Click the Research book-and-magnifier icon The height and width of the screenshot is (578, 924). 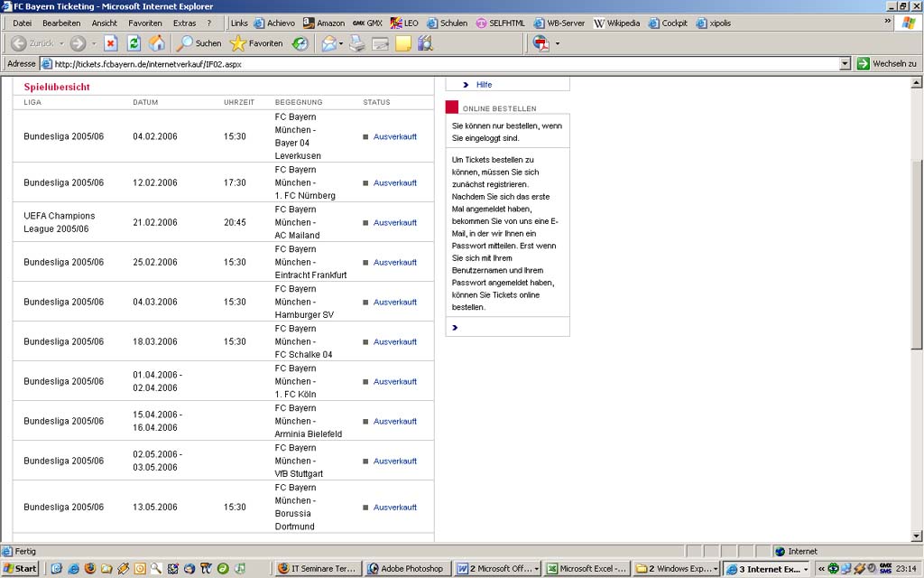[425, 43]
